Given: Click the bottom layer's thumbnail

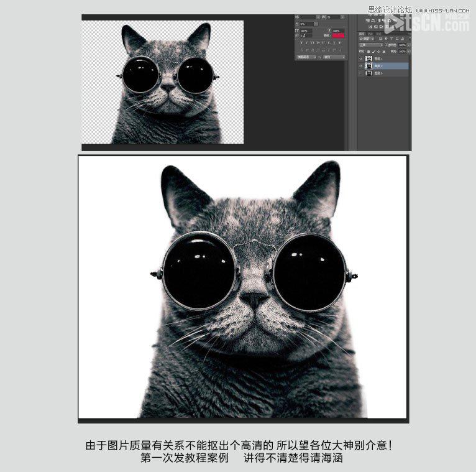Looking at the screenshot, I should click(368, 73).
